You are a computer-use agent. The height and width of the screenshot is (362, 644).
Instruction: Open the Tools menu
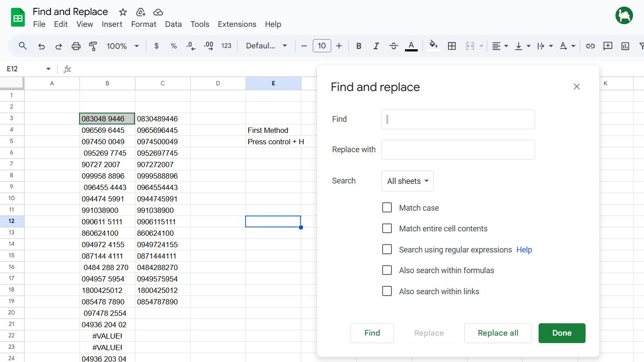(x=200, y=24)
